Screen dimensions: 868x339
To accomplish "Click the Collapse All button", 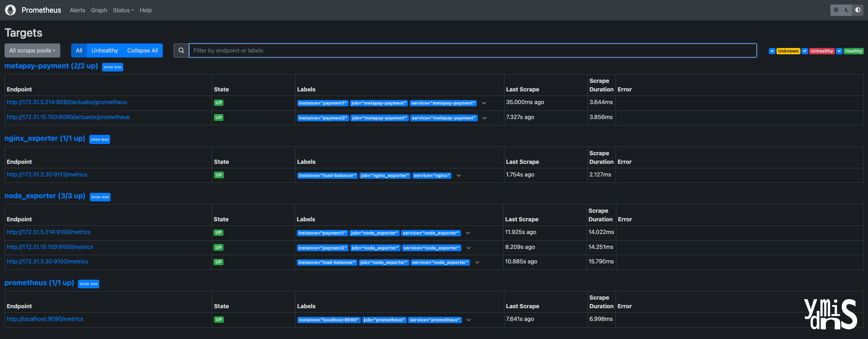I will pos(143,51).
